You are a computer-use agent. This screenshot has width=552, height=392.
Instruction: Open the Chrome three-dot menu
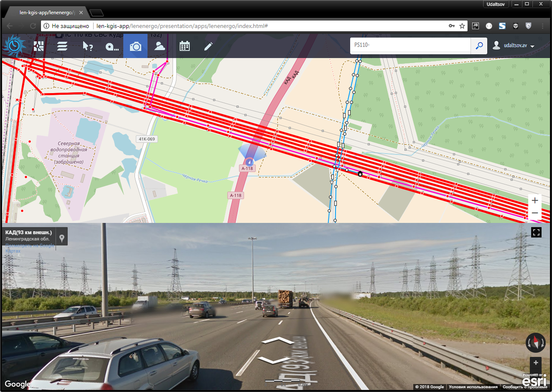pyautogui.click(x=543, y=26)
